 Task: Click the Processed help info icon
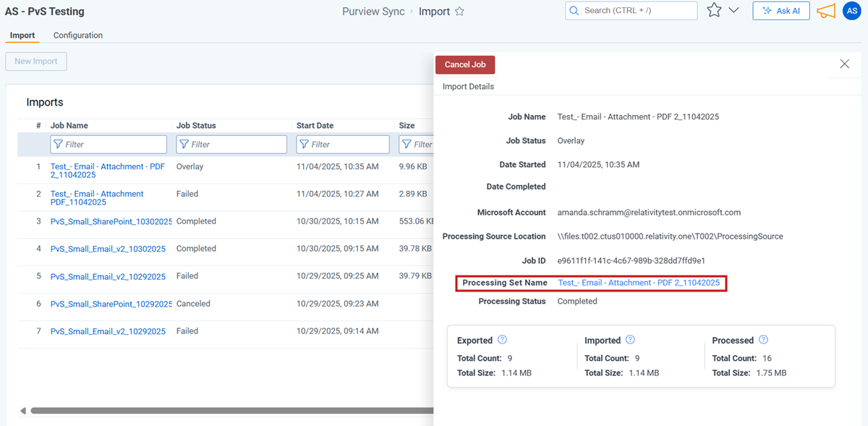(x=763, y=340)
